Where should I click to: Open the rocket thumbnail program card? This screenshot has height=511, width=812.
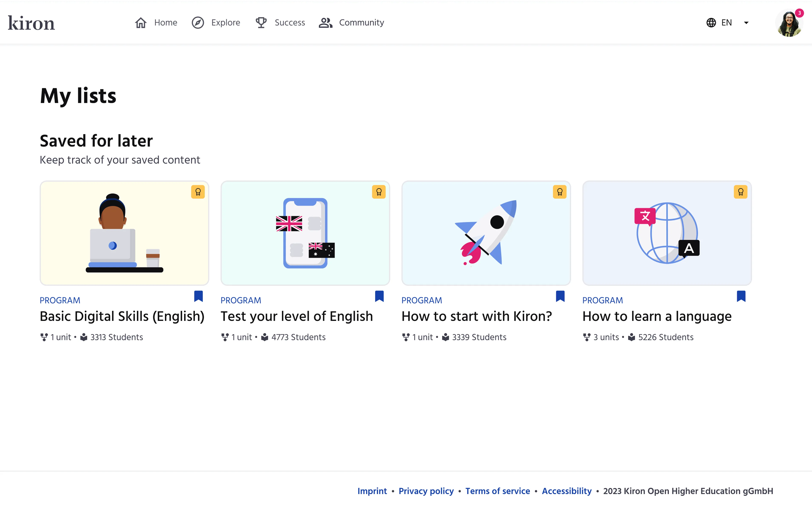click(x=486, y=233)
